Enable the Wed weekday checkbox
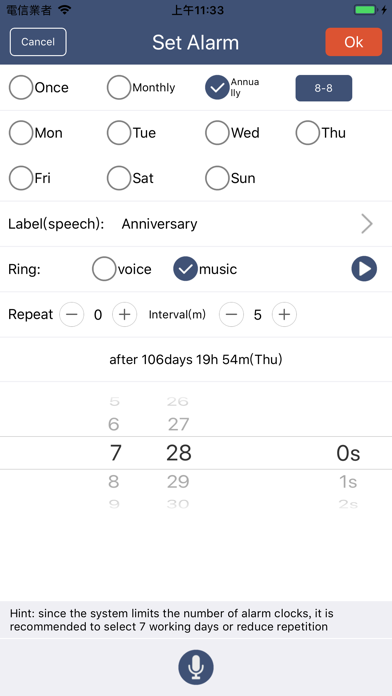 217,133
